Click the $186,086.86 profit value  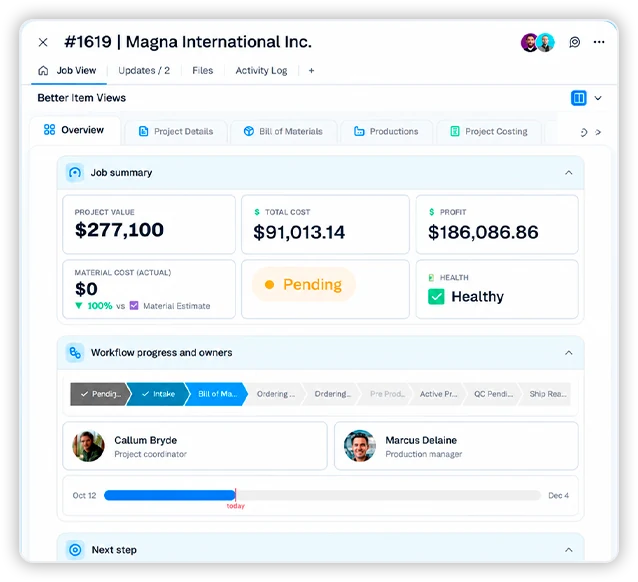click(483, 232)
